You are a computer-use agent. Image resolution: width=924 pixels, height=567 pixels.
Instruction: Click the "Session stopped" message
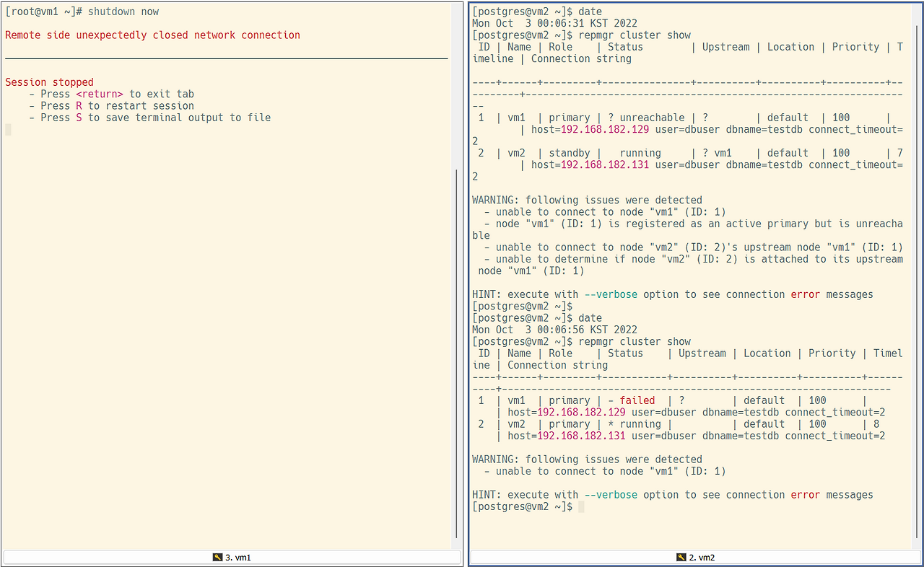(x=49, y=82)
